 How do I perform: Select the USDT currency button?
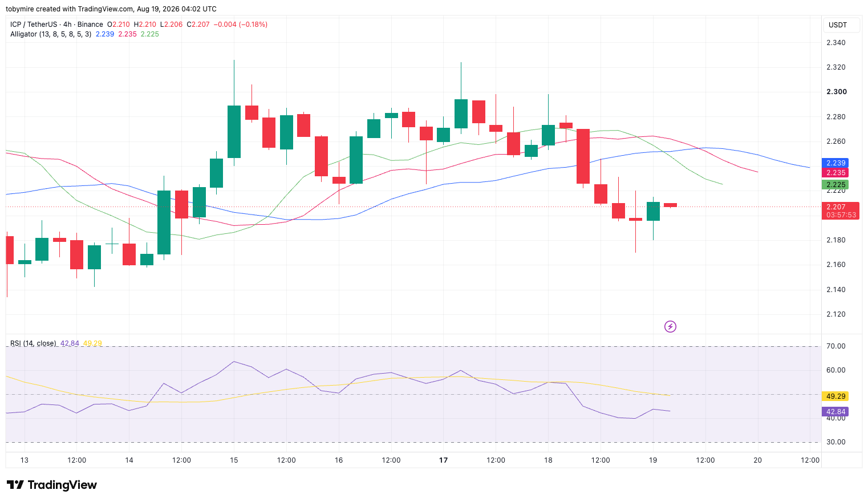point(838,25)
